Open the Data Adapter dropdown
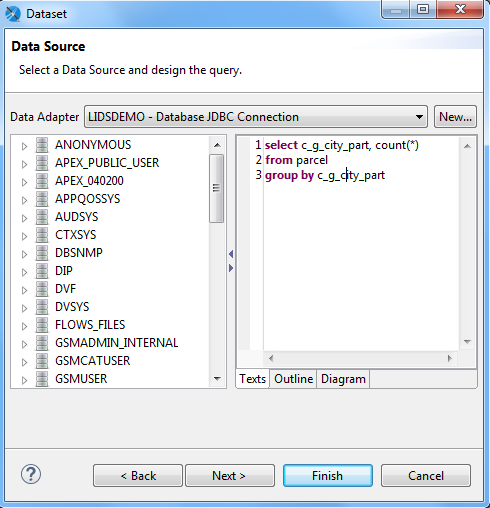Screen dimensions: 490x508 [256, 117]
